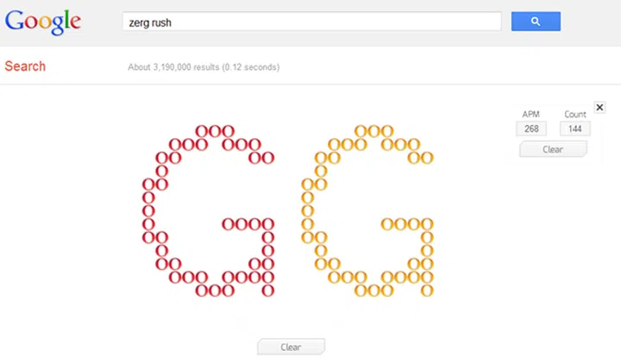The height and width of the screenshot is (364, 621).
Task: Close the APM and Count panel
Action: point(600,107)
